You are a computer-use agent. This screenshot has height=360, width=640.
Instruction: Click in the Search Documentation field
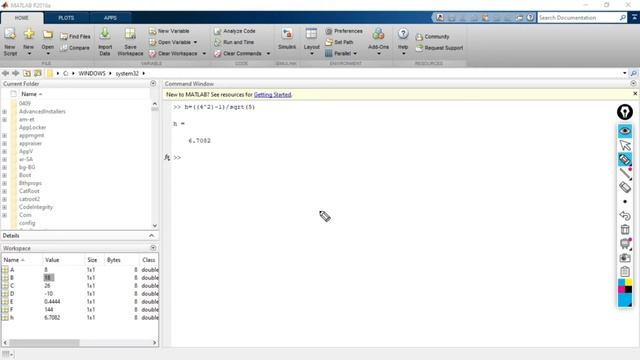pyautogui.click(x=578, y=18)
